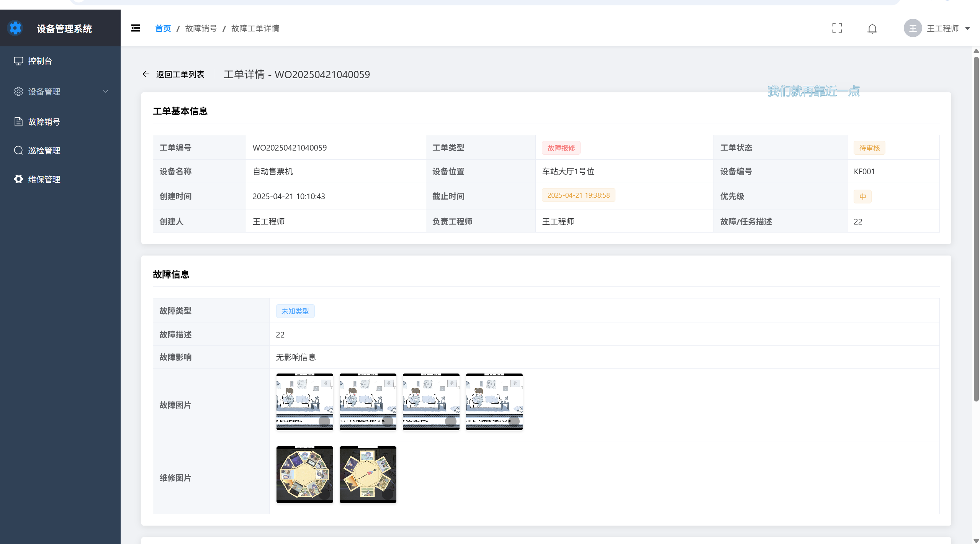Go to 维保管理 in sidebar
The image size is (980, 544).
point(44,179)
